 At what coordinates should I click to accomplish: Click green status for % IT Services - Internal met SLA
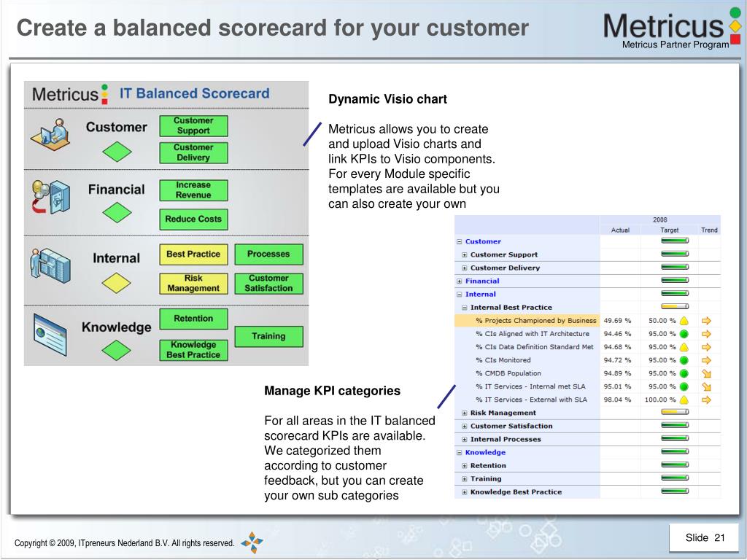tap(684, 386)
